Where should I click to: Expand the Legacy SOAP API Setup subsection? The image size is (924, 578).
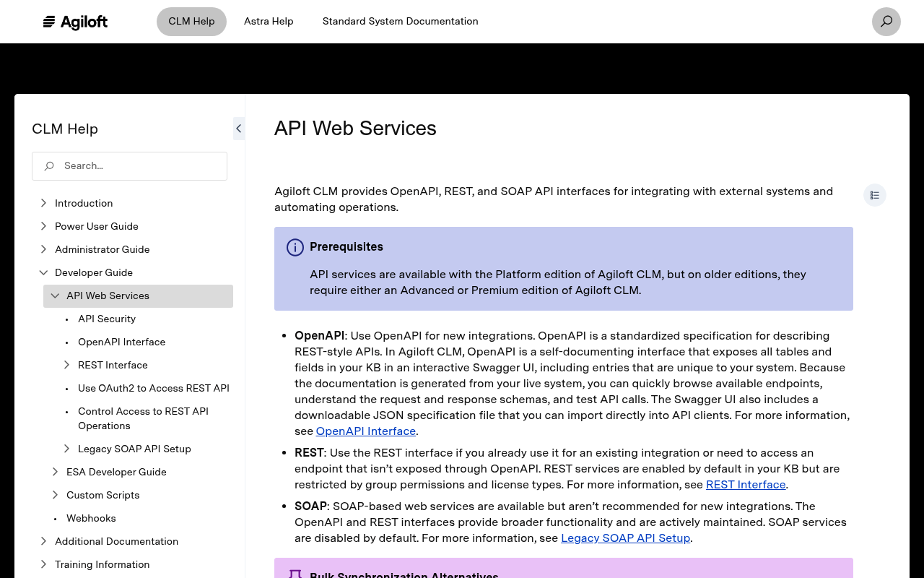tap(66, 449)
